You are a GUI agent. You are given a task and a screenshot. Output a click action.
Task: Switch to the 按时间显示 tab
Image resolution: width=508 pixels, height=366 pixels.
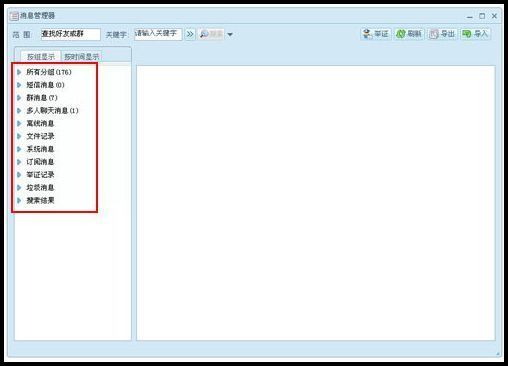pyautogui.click(x=82, y=56)
